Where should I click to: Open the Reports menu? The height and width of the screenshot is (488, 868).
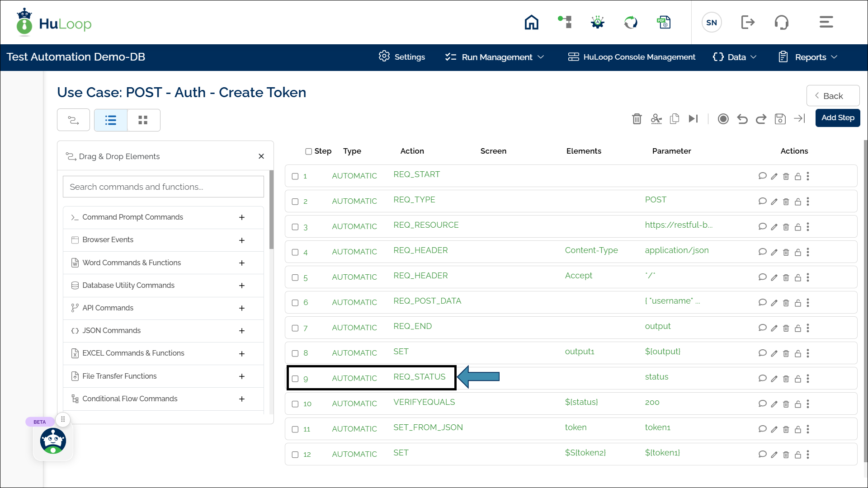click(809, 57)
